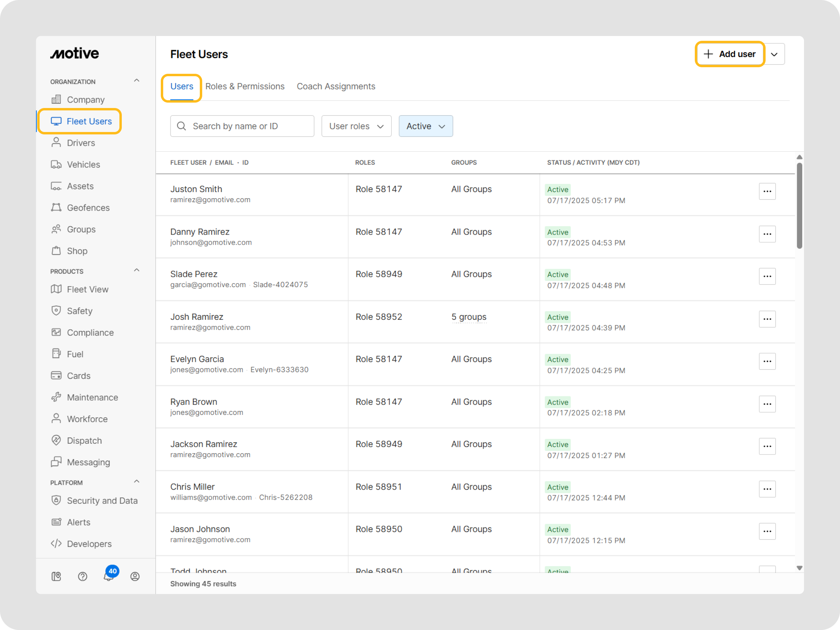Open the Active status filter dropdown
The width and height of the screenshot is (840, 630).
pos(425,126)
